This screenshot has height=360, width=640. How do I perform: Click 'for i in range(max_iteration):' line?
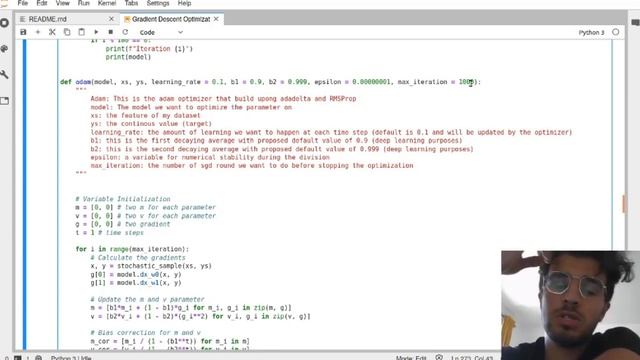tap(132, 249)
